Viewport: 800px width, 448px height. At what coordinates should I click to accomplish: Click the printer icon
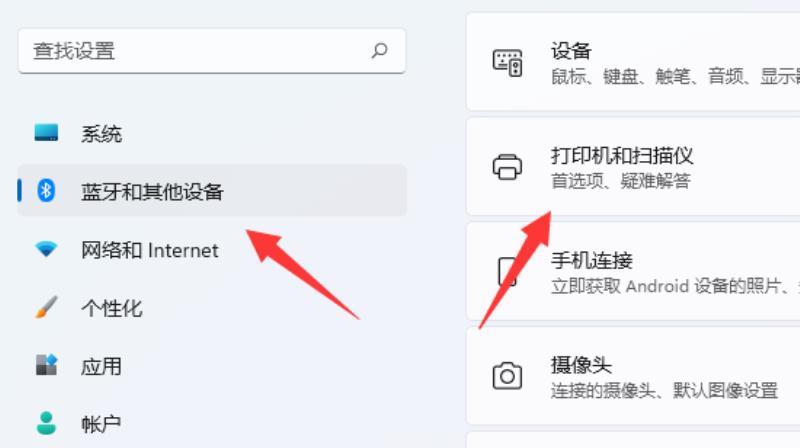pyautogui.click(x=507, y=166)
